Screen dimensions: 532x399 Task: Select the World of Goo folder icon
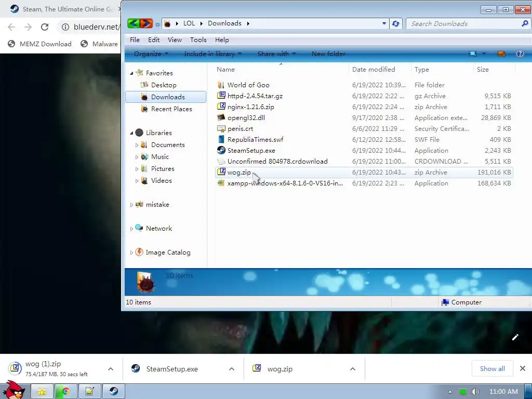(x=221, y=85)
